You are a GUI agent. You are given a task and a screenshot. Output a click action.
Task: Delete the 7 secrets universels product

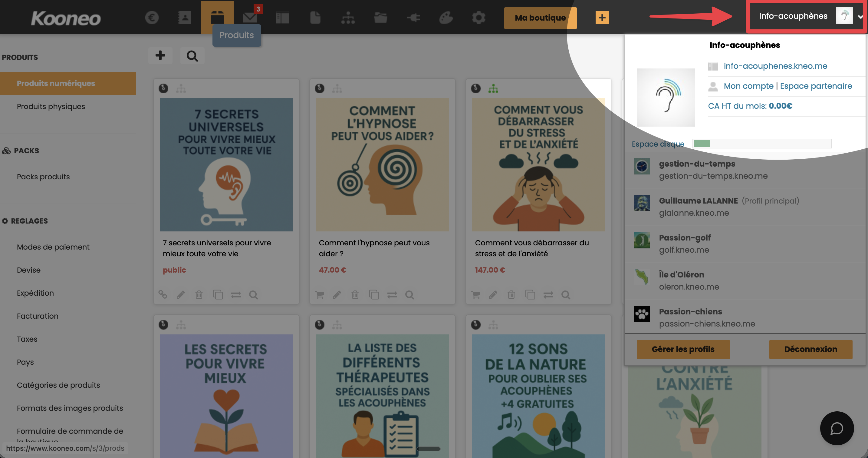tap(199, 295)
